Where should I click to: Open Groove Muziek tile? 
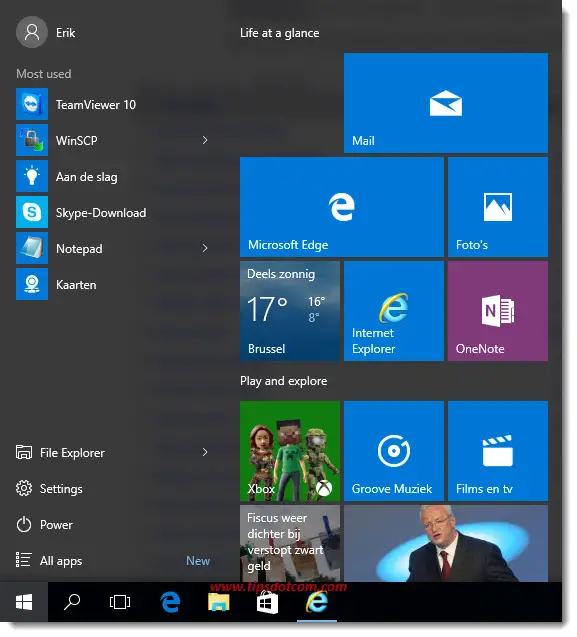click(393, 451)
